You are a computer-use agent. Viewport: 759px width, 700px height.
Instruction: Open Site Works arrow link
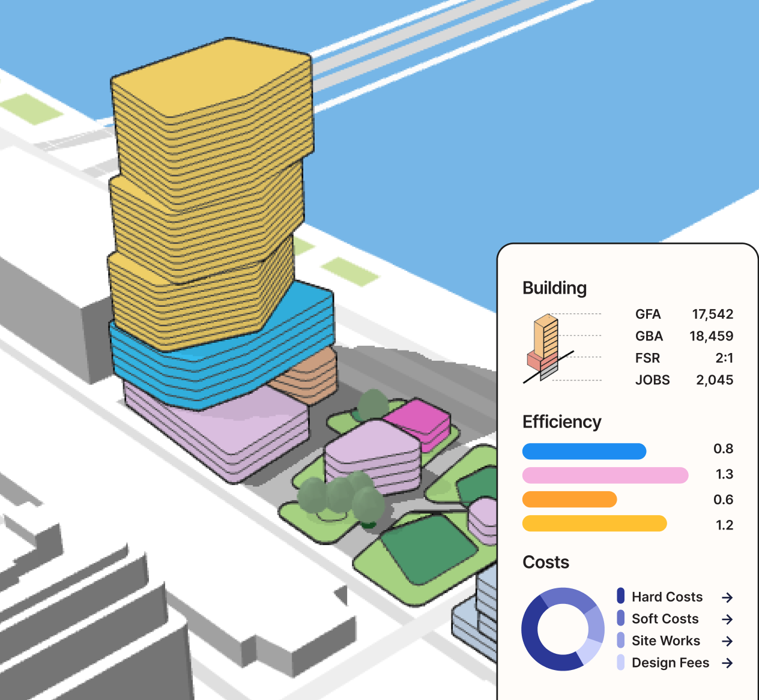(727, 641)
